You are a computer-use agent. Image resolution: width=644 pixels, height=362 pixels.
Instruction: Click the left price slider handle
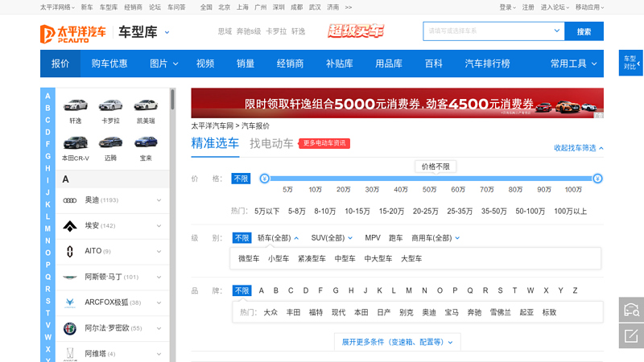[x=265, y=179]
